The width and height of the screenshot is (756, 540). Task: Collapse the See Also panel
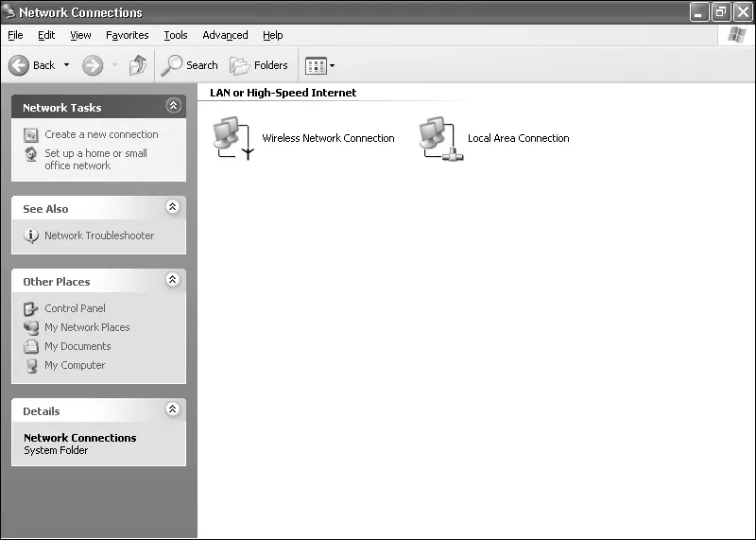click(x=173, y=206)
